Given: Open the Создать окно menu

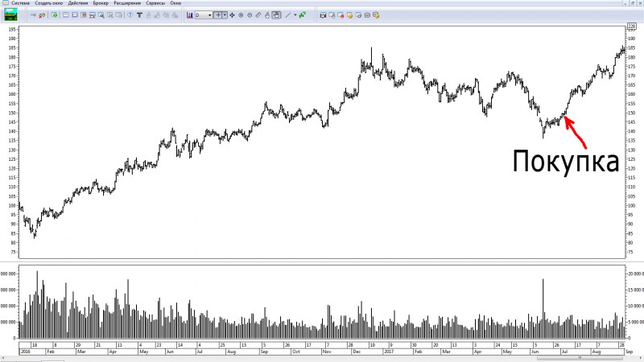Looking at the screenshot, I should (x=49, y=3).
